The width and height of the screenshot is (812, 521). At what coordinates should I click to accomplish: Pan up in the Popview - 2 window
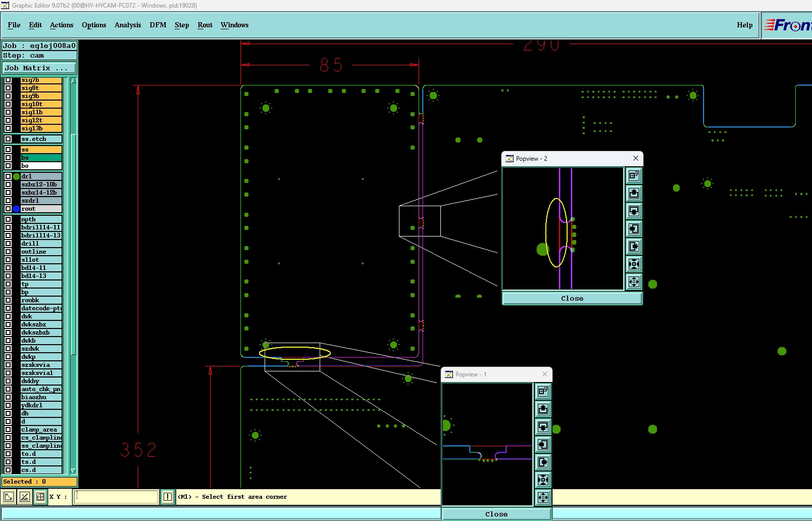tap(634, 193)
